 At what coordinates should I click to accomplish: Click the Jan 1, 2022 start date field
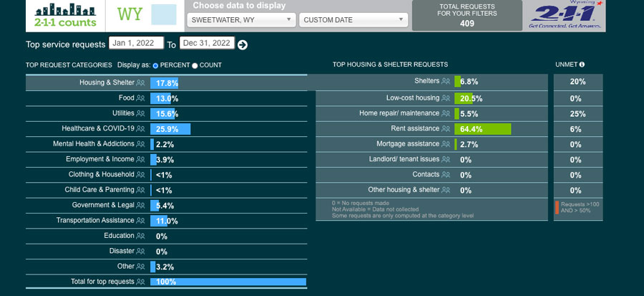tap(136, 44)
